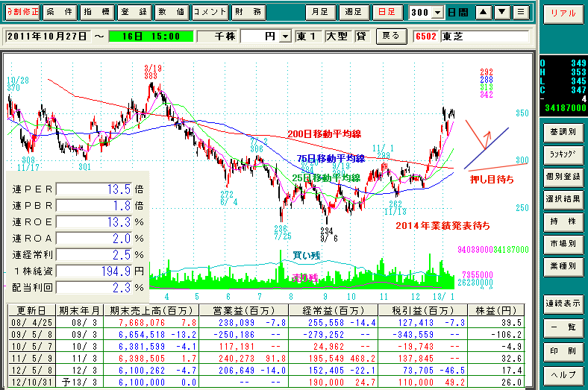Viewport: 588px width, 390px height.
Task: Click the green 16日 15:00 time field
Action: [151, 37]
